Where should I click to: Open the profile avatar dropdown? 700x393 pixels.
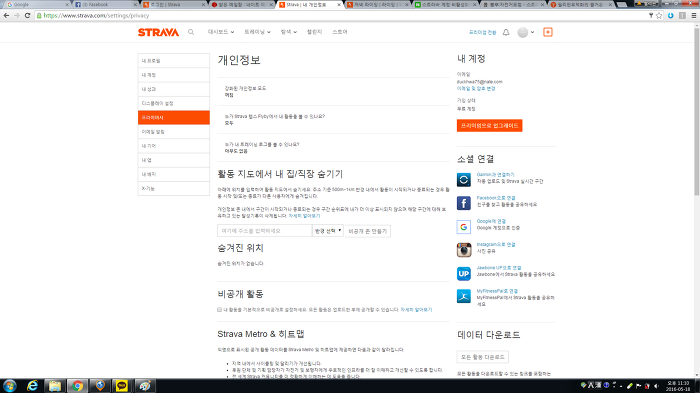tap(526, 32)
